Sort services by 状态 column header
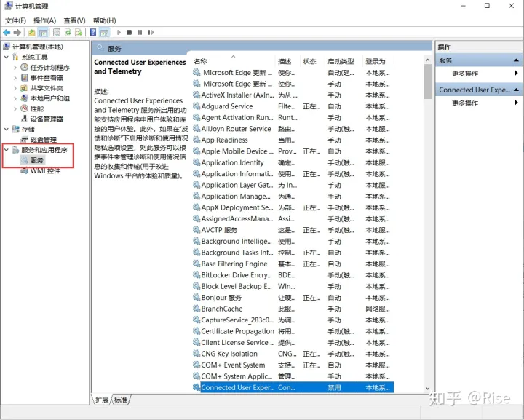Image resolution: width=524 pixels, height=420 pixels. point(312,61)
